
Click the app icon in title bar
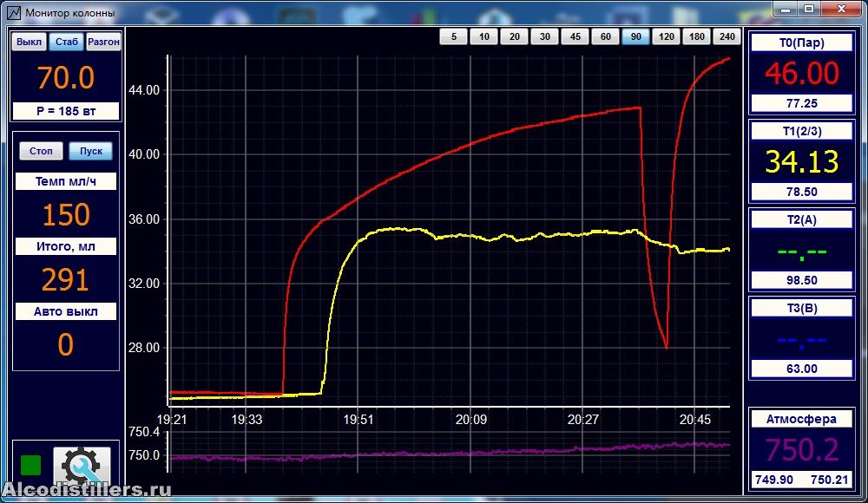click(13, 12)
